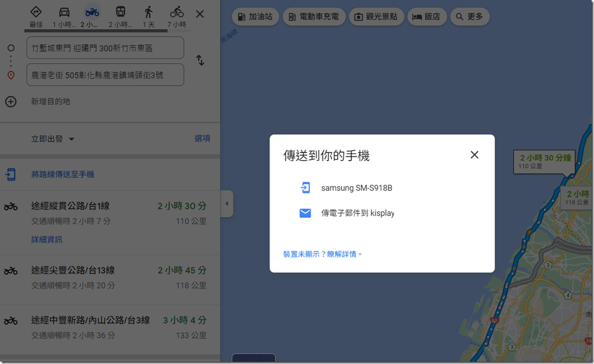Click the red destination pin icon
594x364 pixels.
11,75
